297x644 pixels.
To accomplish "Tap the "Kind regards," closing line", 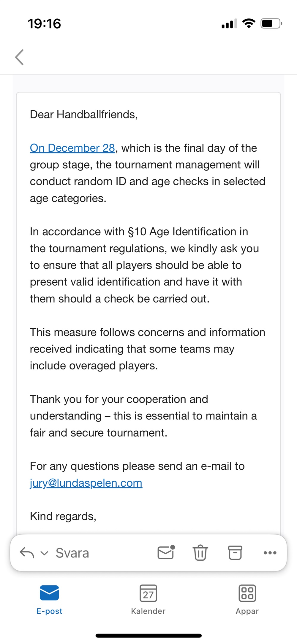I will tap(63, 516).
